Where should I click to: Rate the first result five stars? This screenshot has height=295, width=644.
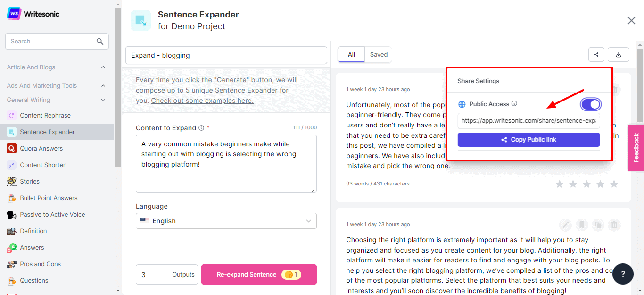pos(614,184)
